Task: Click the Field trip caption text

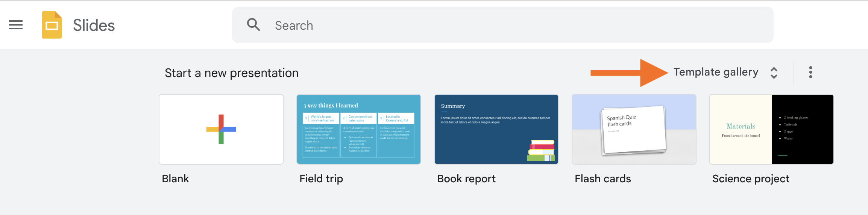Action: click(321, 179)
